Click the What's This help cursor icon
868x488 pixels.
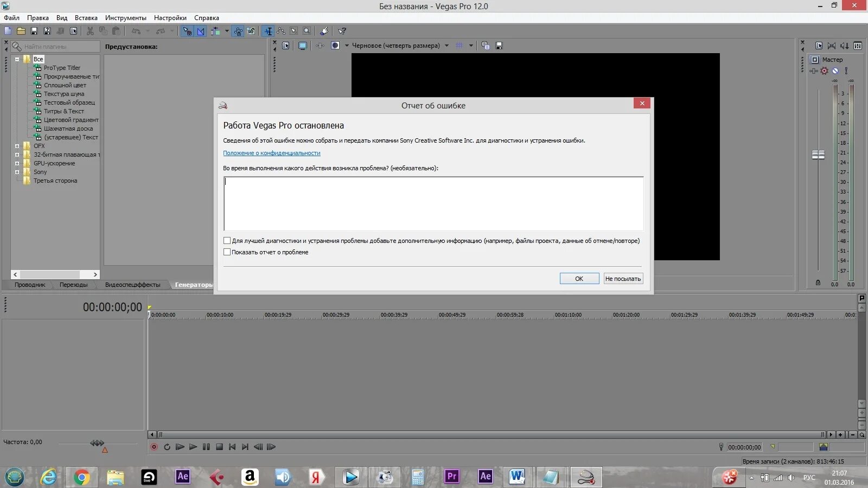(x=342, y=31)
